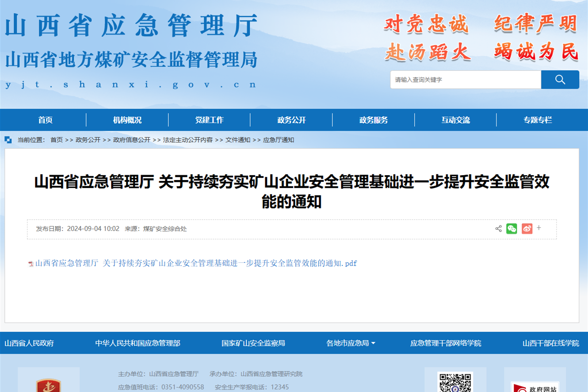The width and height of the screenshot is (588, 392).
Task: Click the plus icon for more sharing
Action: click(x=539, y=228)
